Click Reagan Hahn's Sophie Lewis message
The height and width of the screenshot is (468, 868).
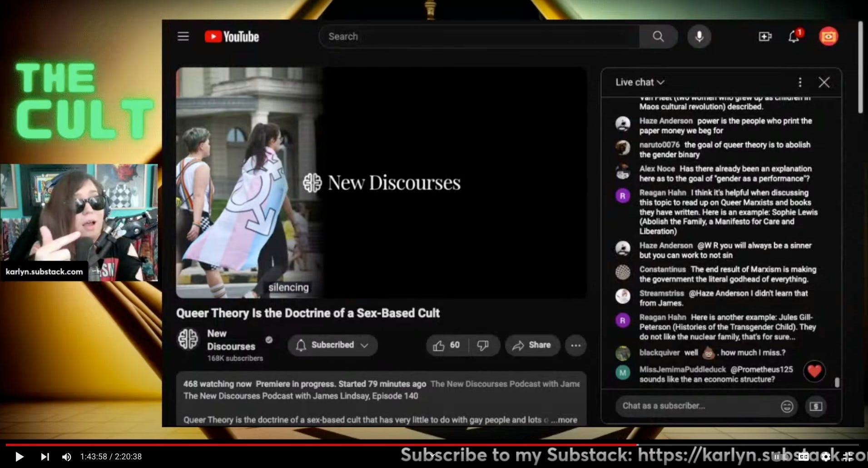pos(728,212)
